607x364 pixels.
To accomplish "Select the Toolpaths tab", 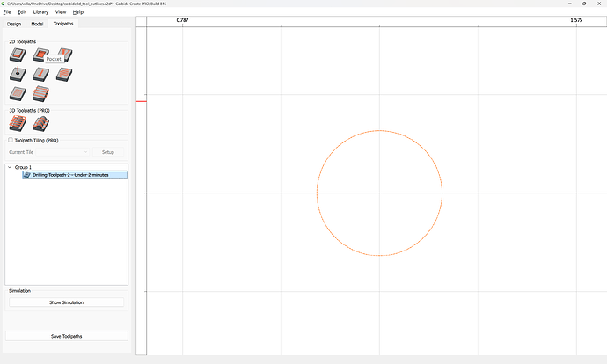I will coord(63,24).
